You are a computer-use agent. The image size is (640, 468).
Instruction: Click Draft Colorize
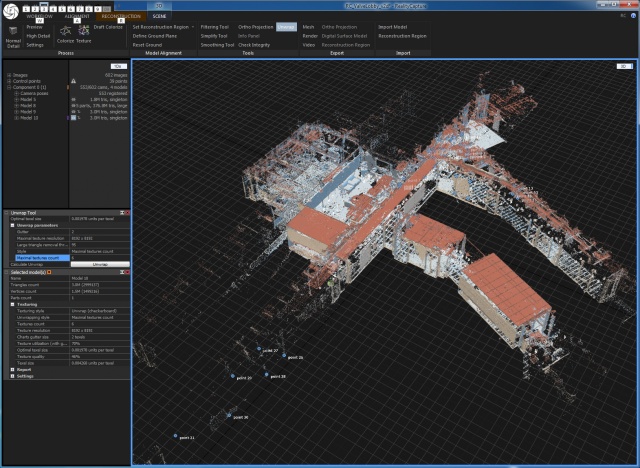pos(108,27)
